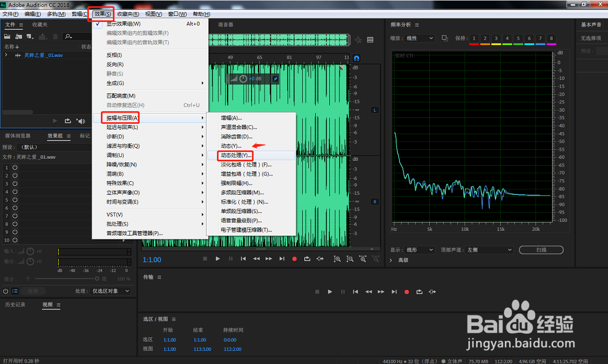
Task: Toggle effects rack main power button
Action: click(5, 291)
